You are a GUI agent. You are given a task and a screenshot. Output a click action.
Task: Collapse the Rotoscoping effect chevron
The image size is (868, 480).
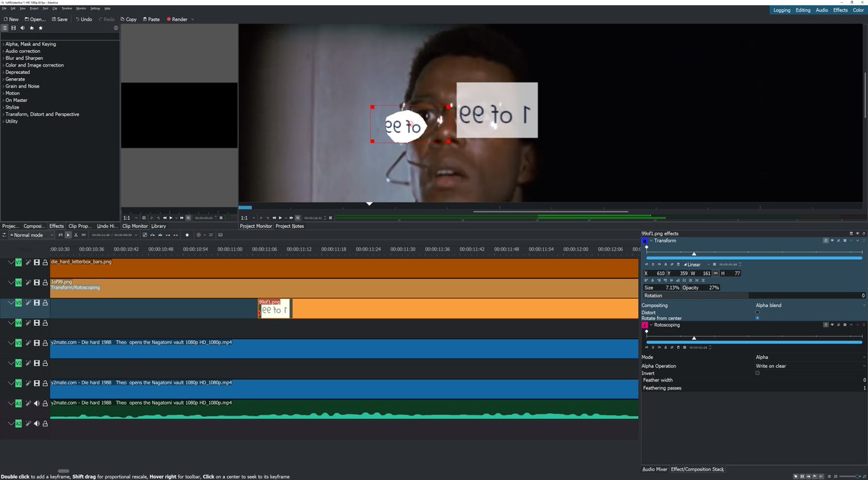click(651, 326)
